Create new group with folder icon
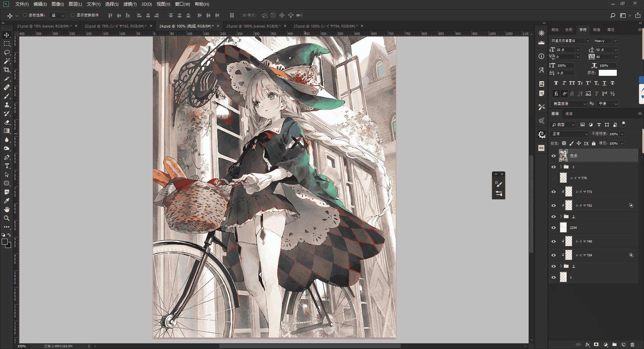The width and height of the screenshot is (644, 349). point(614,345)
